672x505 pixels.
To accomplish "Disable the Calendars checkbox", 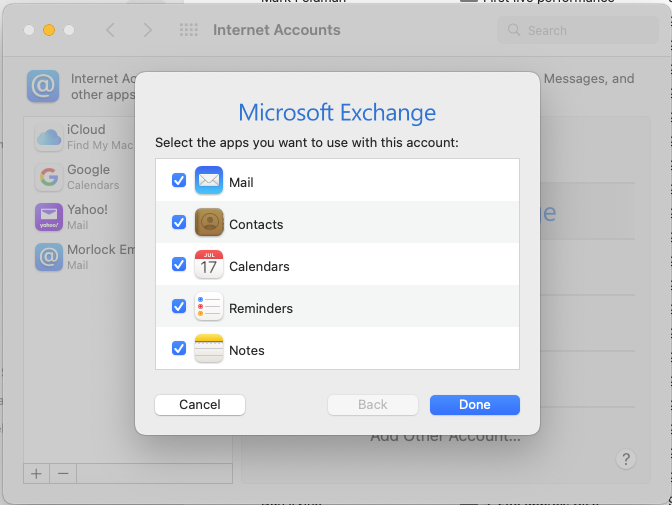I will pyautogui.click(x=179, y=264).
